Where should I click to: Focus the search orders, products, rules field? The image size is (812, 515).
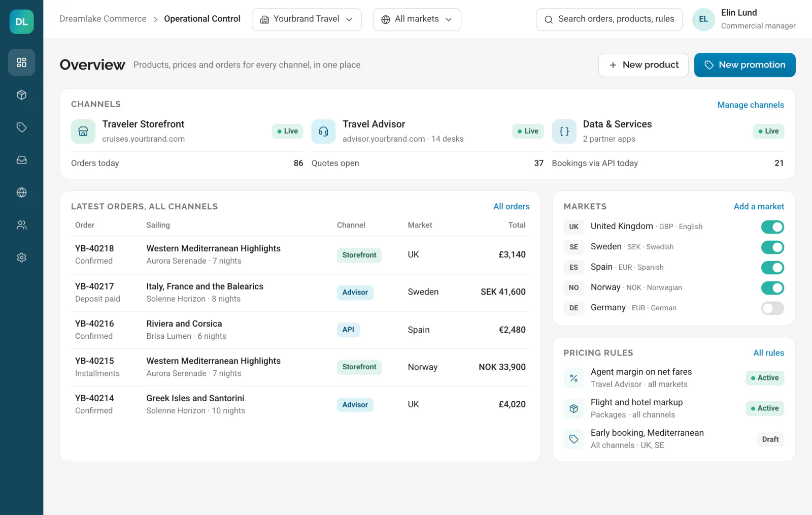click(609, 19)
